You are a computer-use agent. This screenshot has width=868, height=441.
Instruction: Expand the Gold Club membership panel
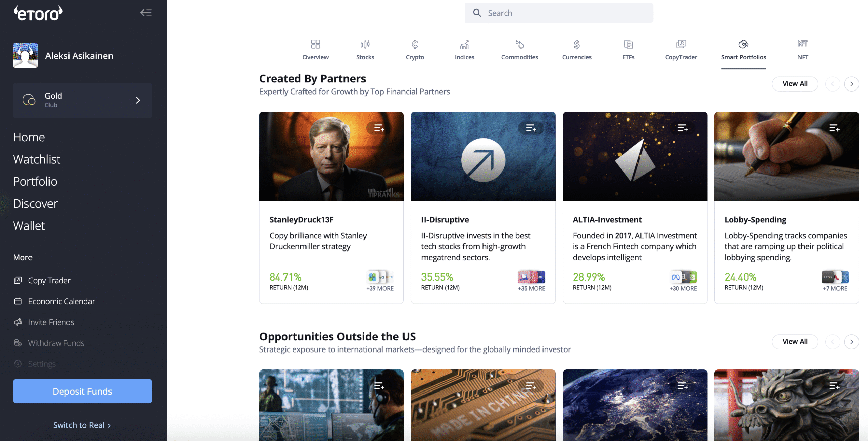click(x=138, y=100)
